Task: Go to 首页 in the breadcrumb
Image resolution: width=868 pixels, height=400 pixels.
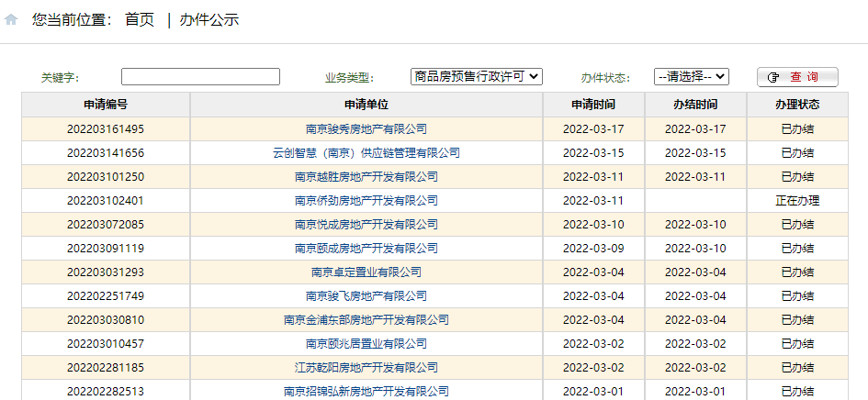Action: [140, 20]
